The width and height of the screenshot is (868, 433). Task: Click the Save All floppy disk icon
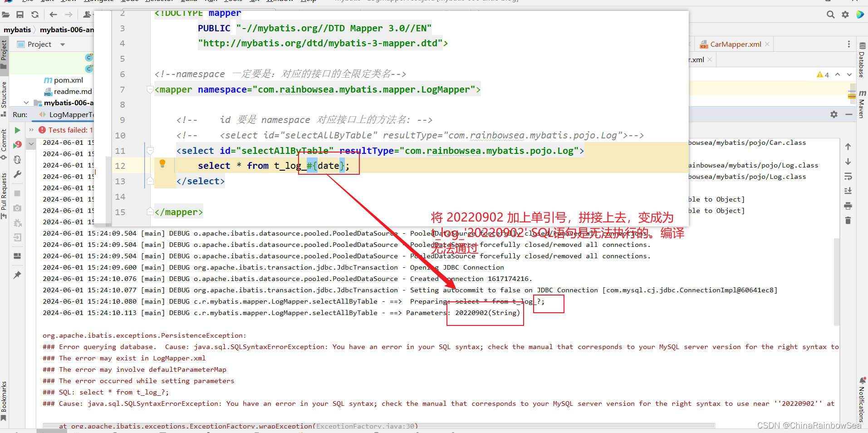(20, 15)
